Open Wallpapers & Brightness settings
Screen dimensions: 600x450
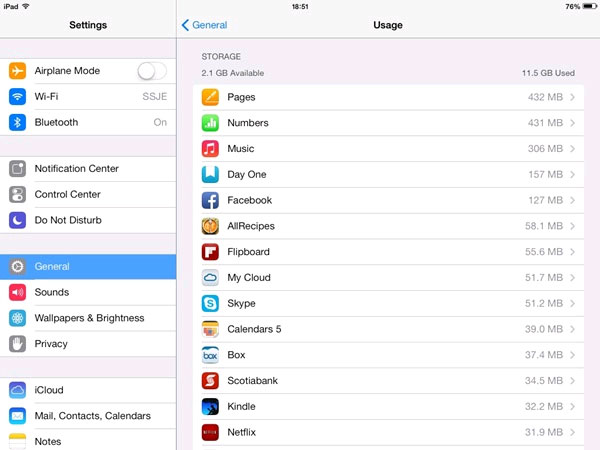tap(88, 318)
